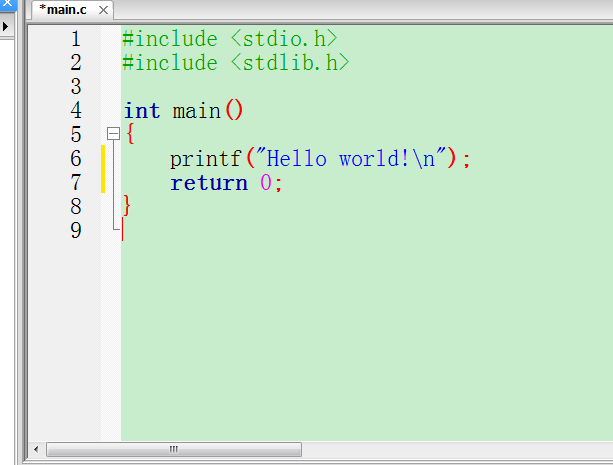The width and height of the screenshot is (613, 465).
Task: Expand the side panel arrow
Action: pyautogui.click(x=5, y=27)
